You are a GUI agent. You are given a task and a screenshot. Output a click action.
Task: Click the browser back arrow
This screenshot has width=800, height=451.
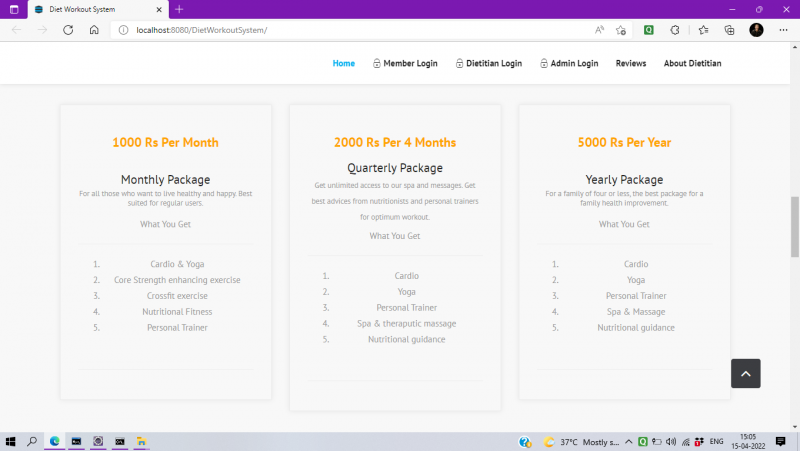16,30
